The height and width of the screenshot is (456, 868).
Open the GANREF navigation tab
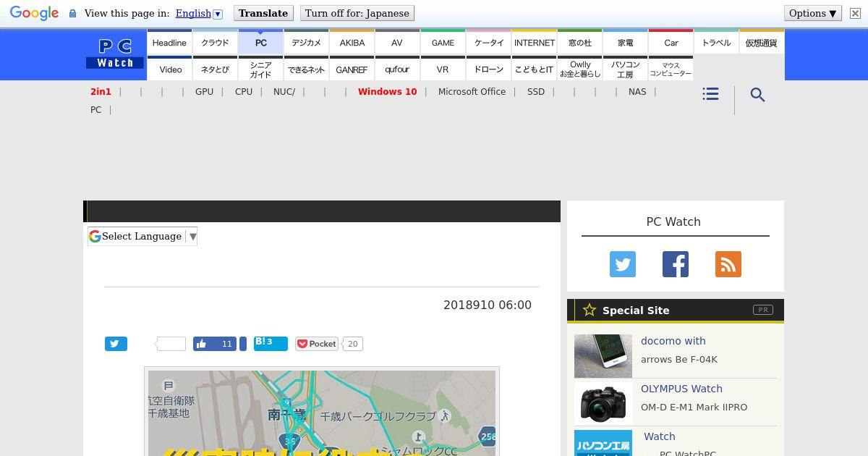pos(352,69)
